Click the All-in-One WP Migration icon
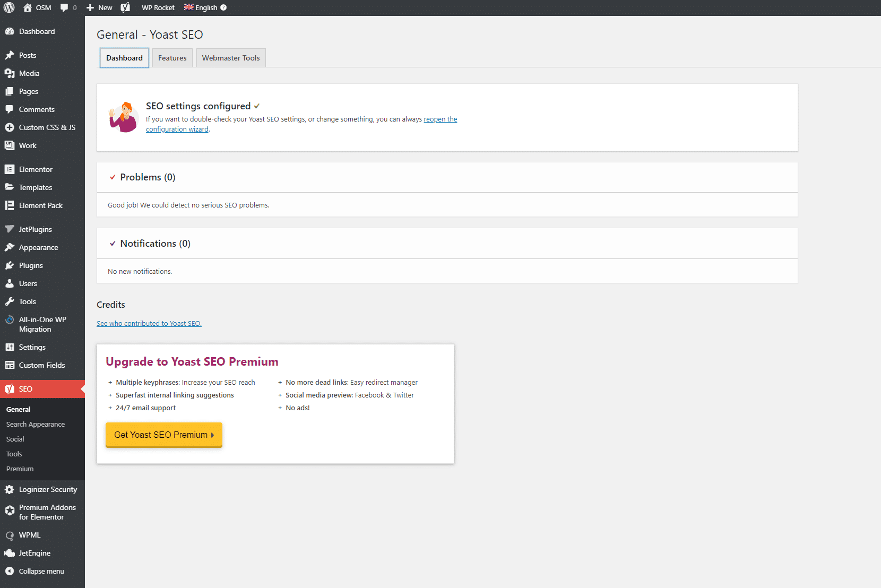Screen dimensions: 881x588 (x=10, y=319)
